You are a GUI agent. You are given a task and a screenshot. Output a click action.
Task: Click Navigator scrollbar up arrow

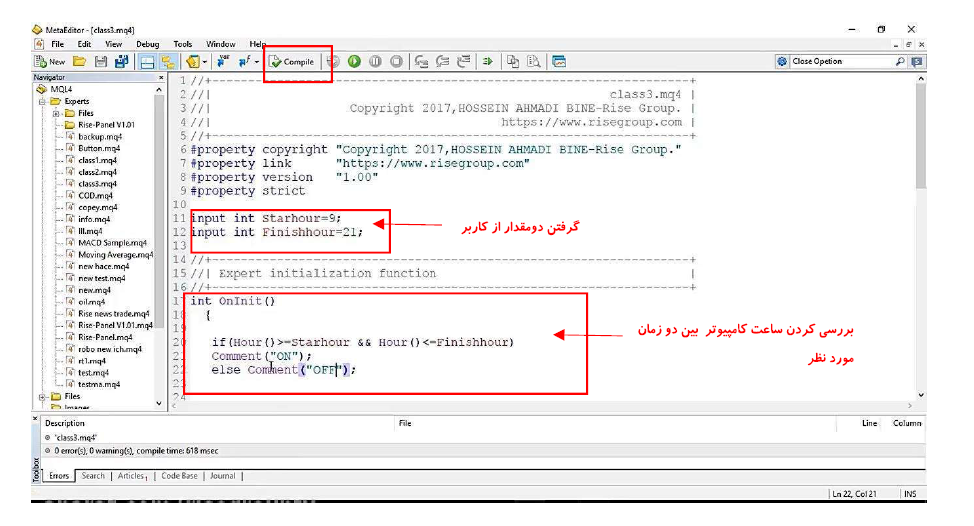[x=159, y=90]
